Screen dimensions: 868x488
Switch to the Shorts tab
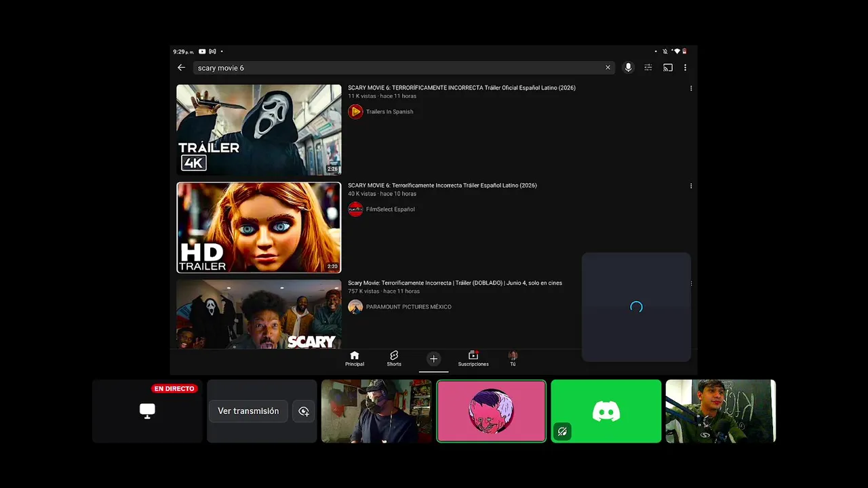click(x=394, y=359)
